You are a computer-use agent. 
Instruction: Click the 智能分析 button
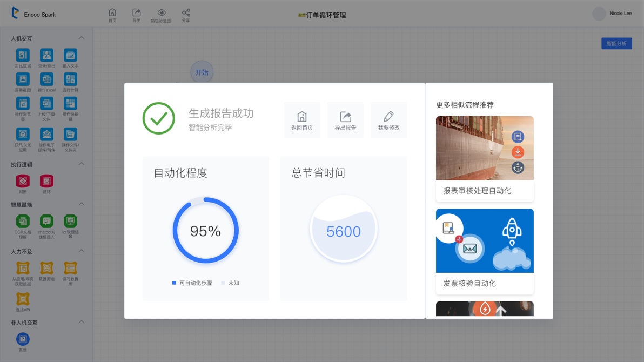(616, 44)
